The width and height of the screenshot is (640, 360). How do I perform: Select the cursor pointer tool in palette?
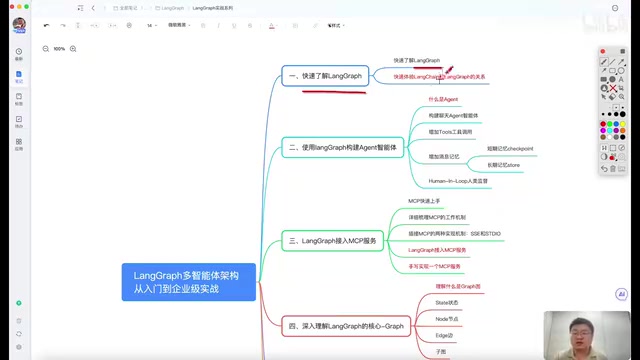pyautogui.click(x=603, y=97)
